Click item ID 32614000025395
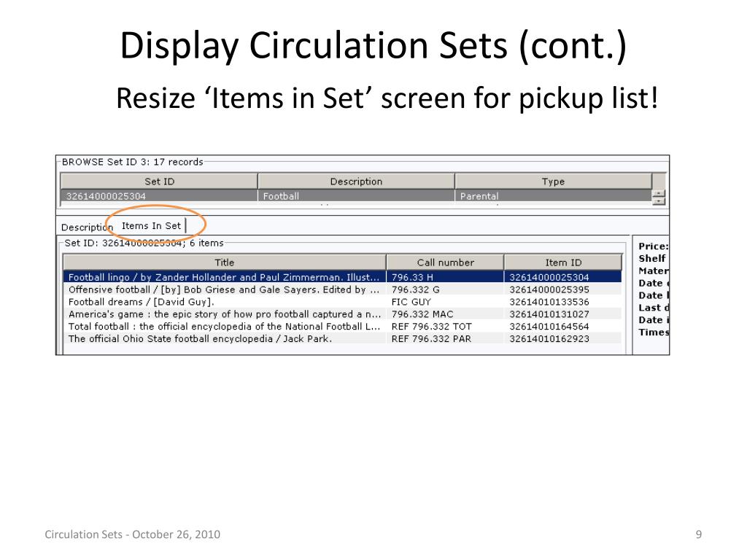 [x=562, y=289]
